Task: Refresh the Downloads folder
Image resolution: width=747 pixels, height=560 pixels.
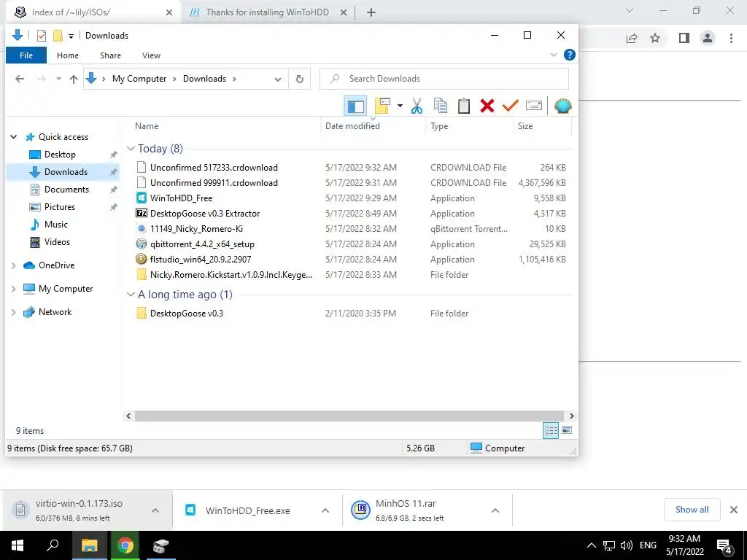Action: tap(300, 79)
